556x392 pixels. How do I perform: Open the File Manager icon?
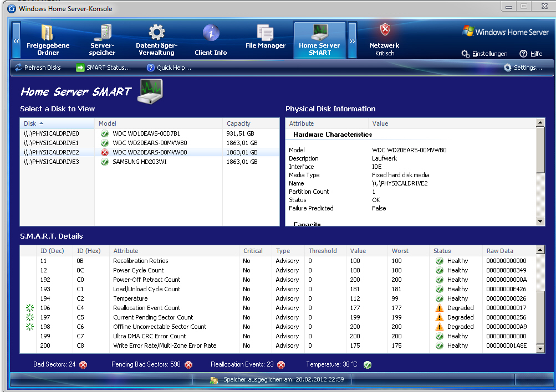click(266, 33)
